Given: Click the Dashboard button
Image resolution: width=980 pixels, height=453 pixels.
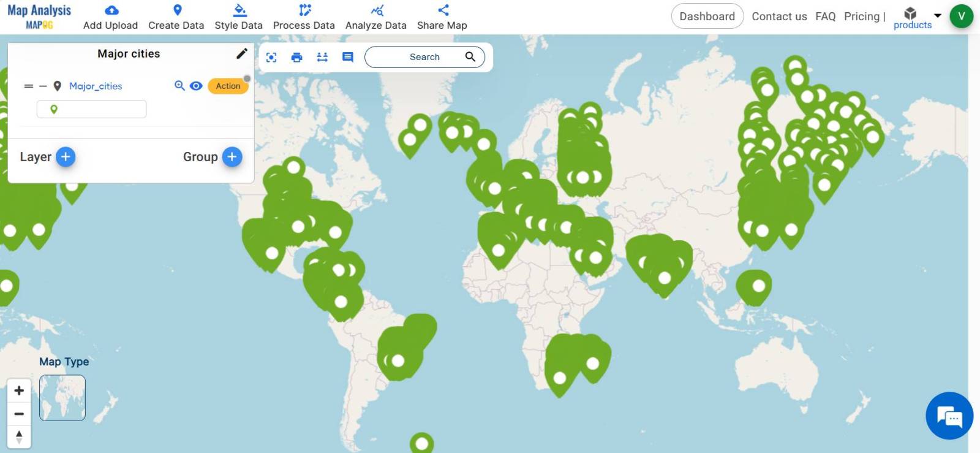Looking at the screenshot, I should [707, 17].
